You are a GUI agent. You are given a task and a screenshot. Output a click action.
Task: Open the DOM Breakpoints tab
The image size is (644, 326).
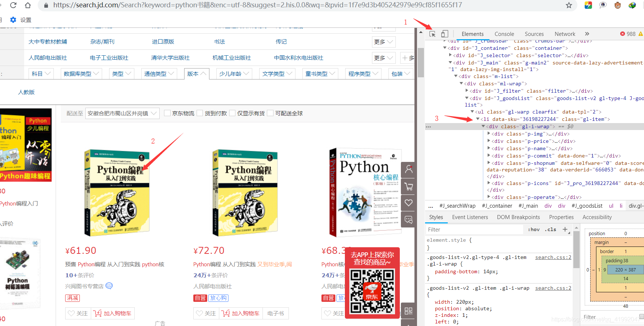(518, 217)
